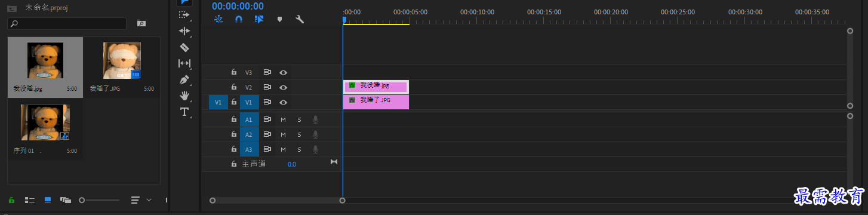Enable voice-over record on A1
868x215 pixels.
[x=315, y=119]
